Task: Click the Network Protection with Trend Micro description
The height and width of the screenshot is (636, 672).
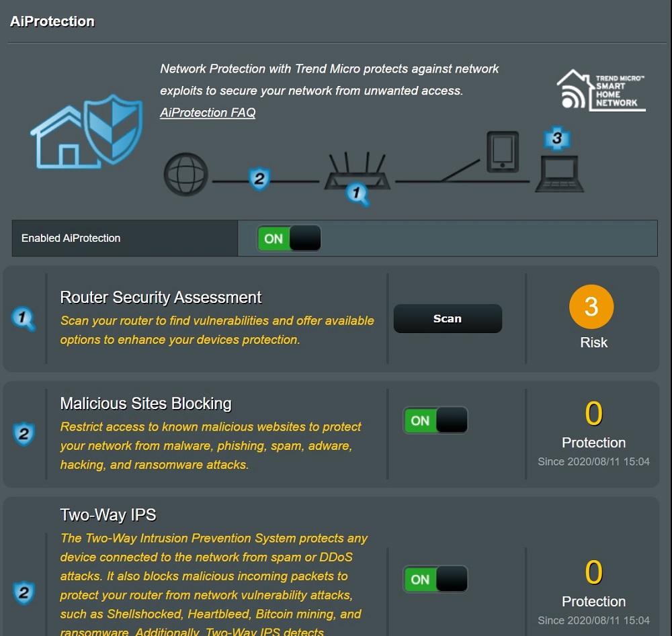Action: point(329,80)
